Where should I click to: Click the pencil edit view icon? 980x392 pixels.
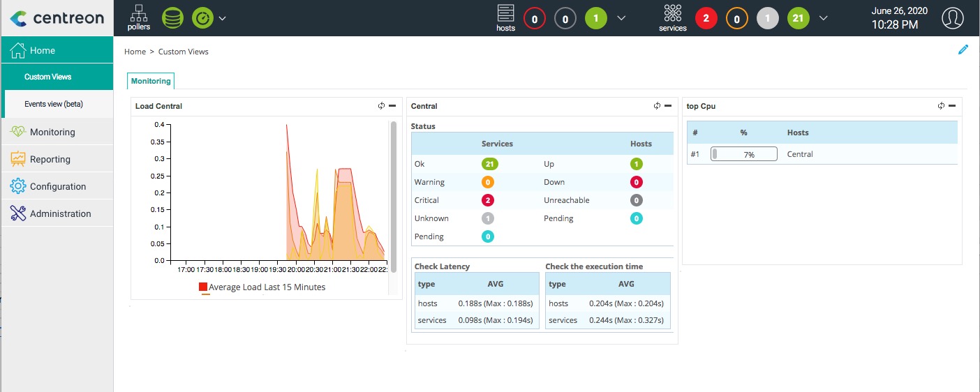pos(963,50)
